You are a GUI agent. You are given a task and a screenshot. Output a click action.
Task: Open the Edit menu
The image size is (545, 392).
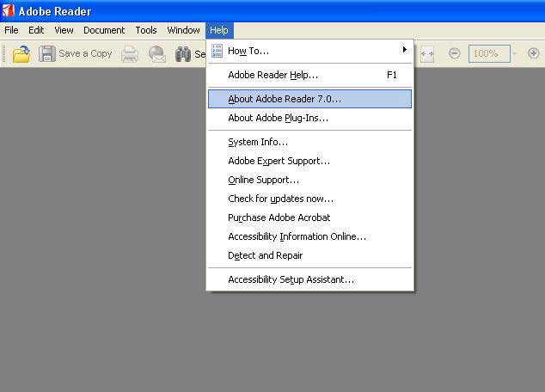(x=36, y=30)
